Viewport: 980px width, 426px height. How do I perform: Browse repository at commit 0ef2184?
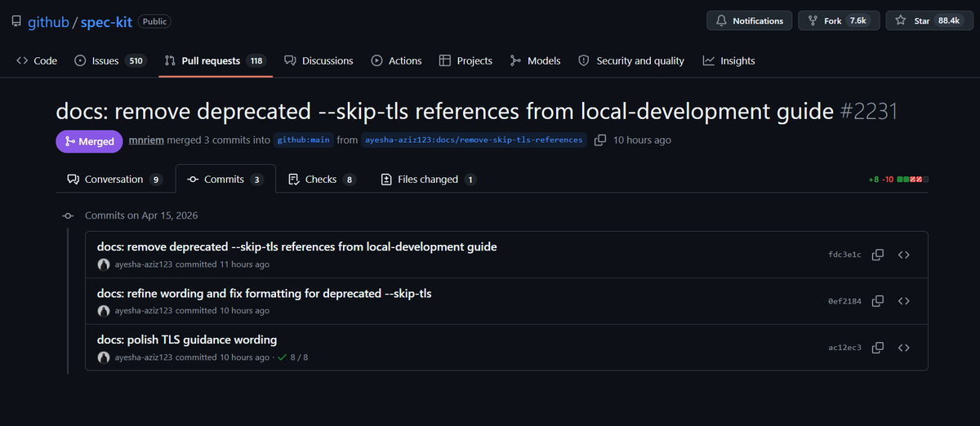[x=904, y=301]
